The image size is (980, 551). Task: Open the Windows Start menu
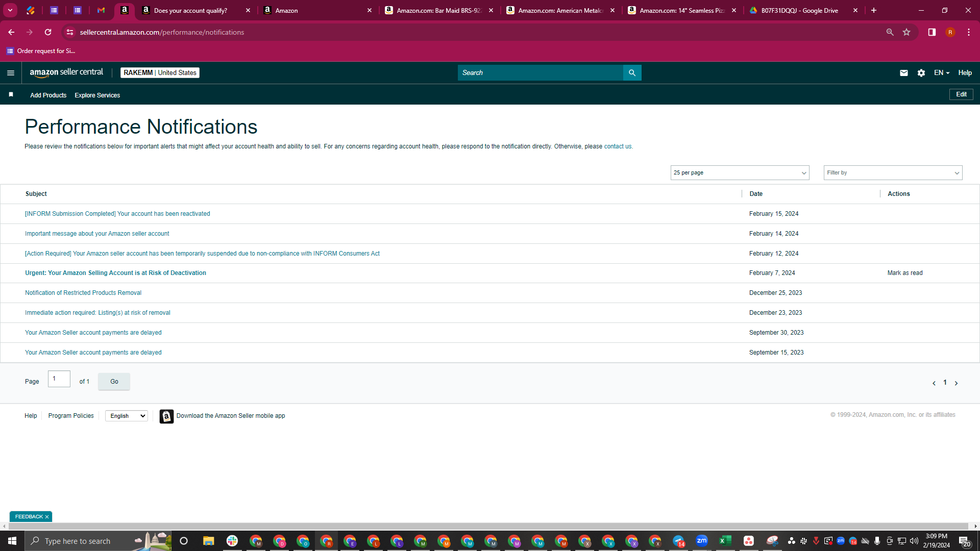tap(12, 541)
